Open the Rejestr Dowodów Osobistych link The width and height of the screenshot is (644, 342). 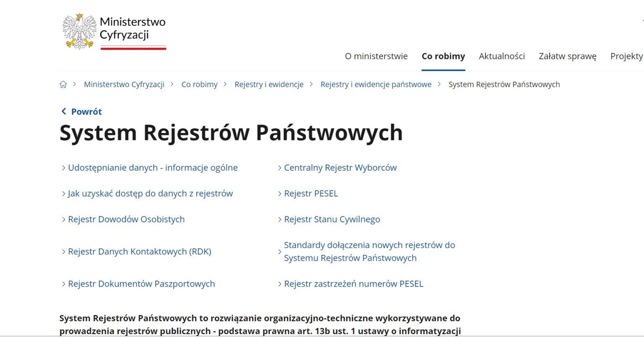pos(126,219)
